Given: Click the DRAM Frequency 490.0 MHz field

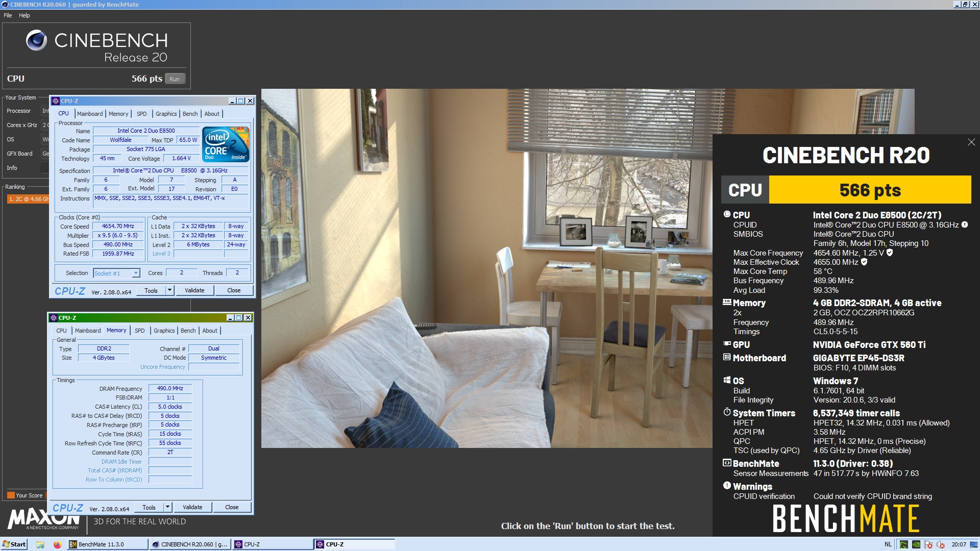Looking at the screenshot, I should pyautogui.click(x=170, y=388).
